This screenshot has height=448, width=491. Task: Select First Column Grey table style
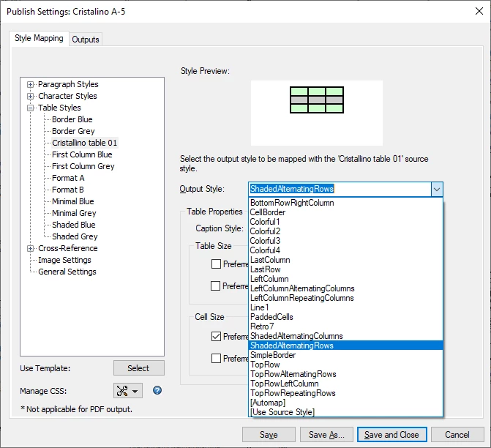click(83, 166)
